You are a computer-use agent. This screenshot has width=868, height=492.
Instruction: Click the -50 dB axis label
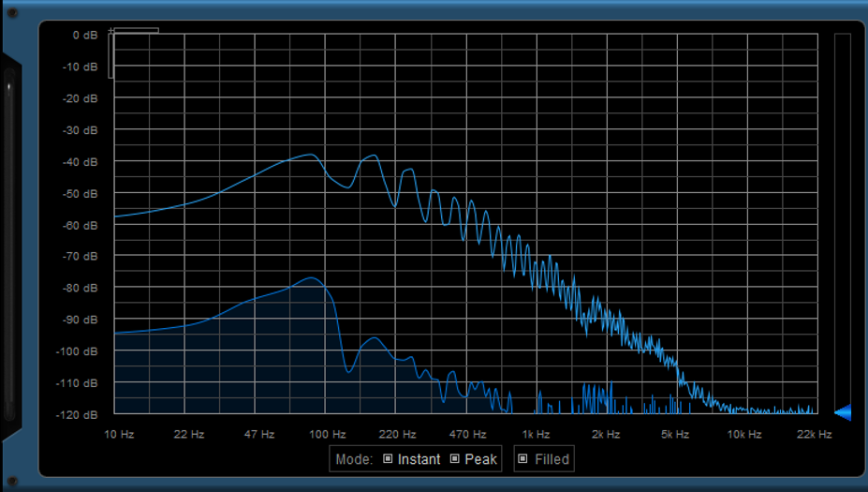point(80,193)
